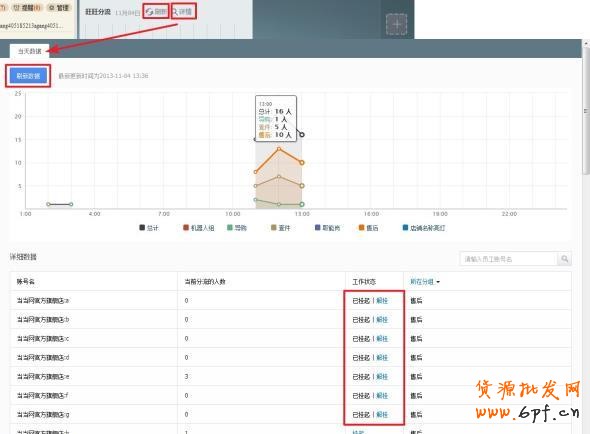Toggle the blue rightmost legend series
This screenshot has height=434, width=590.
click(x=424, y=228)
